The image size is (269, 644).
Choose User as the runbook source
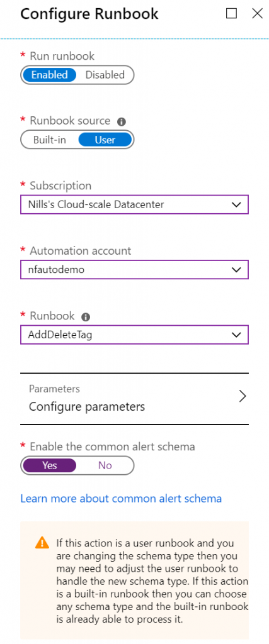point(105,140)
